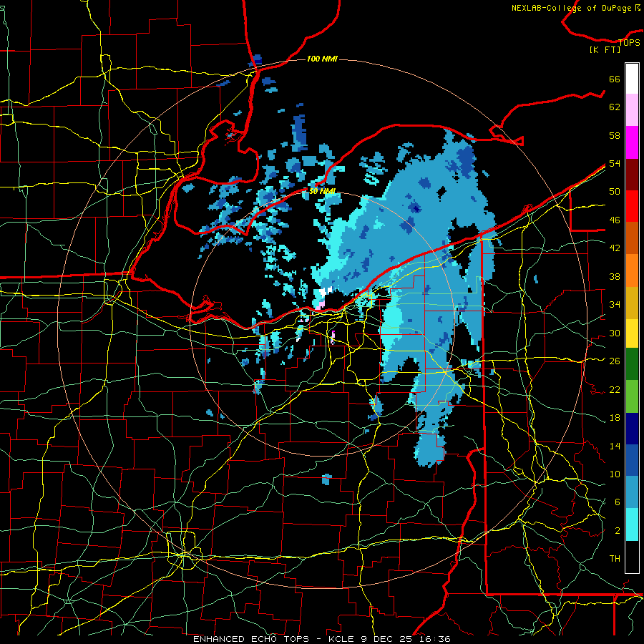The height and width of the screenshot is (644, 644).
Task: Click the legend value 34
Action: click(x=615, y=304)
